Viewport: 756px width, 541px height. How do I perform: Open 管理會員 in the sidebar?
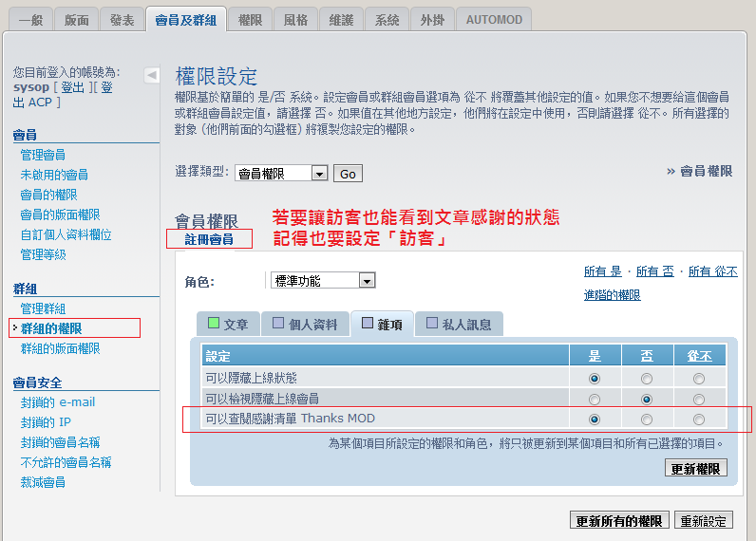pos(43,155)
